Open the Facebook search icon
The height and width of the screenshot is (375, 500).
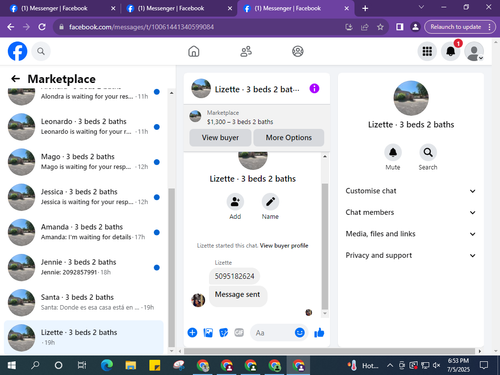pos(41,51)
